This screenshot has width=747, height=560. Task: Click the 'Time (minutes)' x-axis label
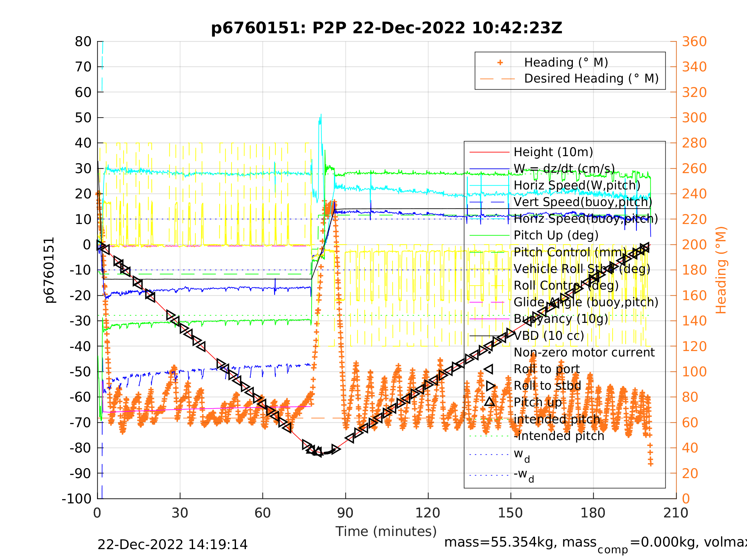point(386,531)
